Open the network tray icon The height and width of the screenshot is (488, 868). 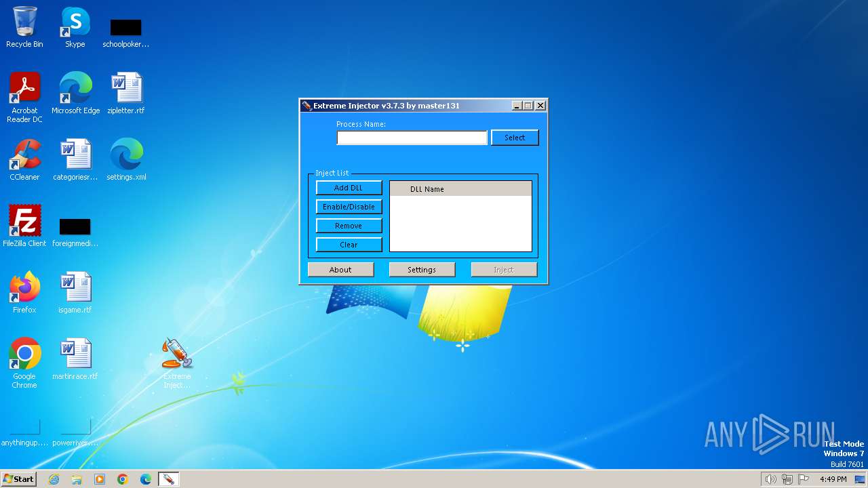pyautogui.click(x=787, y=479)
